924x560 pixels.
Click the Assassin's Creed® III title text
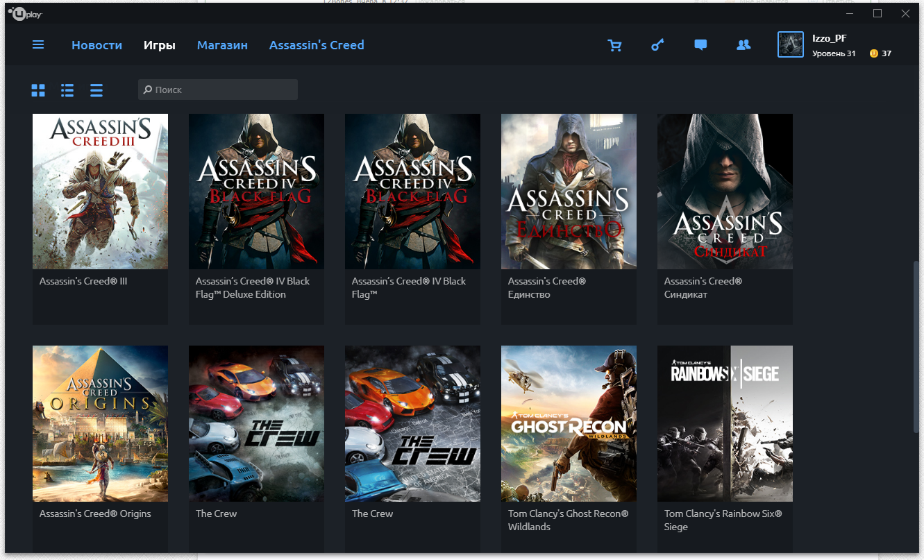coord(83,282)
